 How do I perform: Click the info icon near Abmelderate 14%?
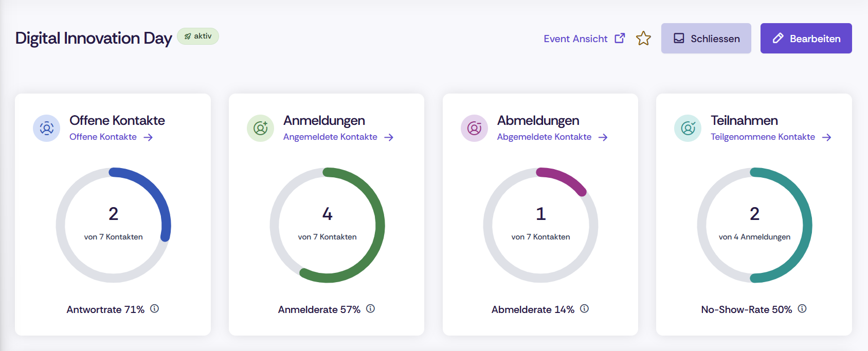click(585, 309)
